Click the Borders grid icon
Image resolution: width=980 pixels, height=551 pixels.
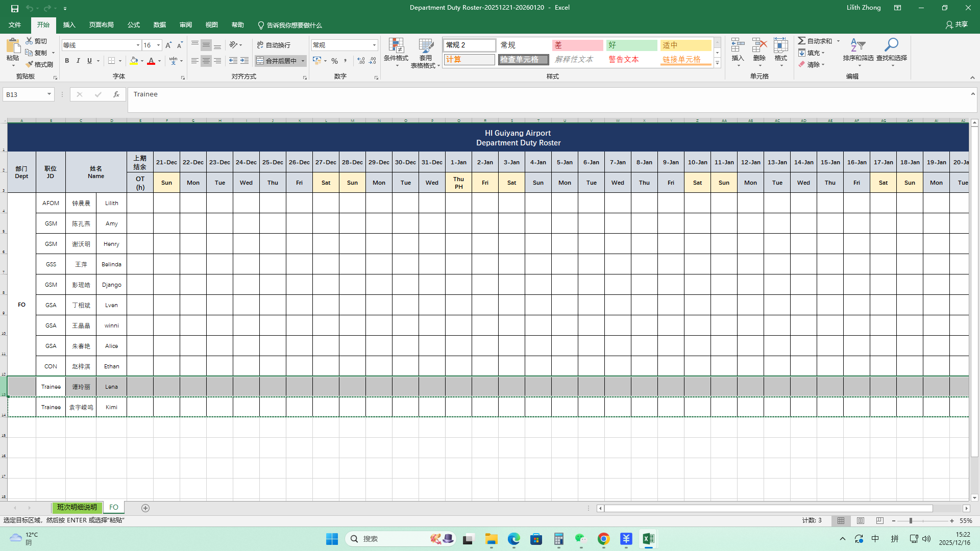click(x=111, y=61)
